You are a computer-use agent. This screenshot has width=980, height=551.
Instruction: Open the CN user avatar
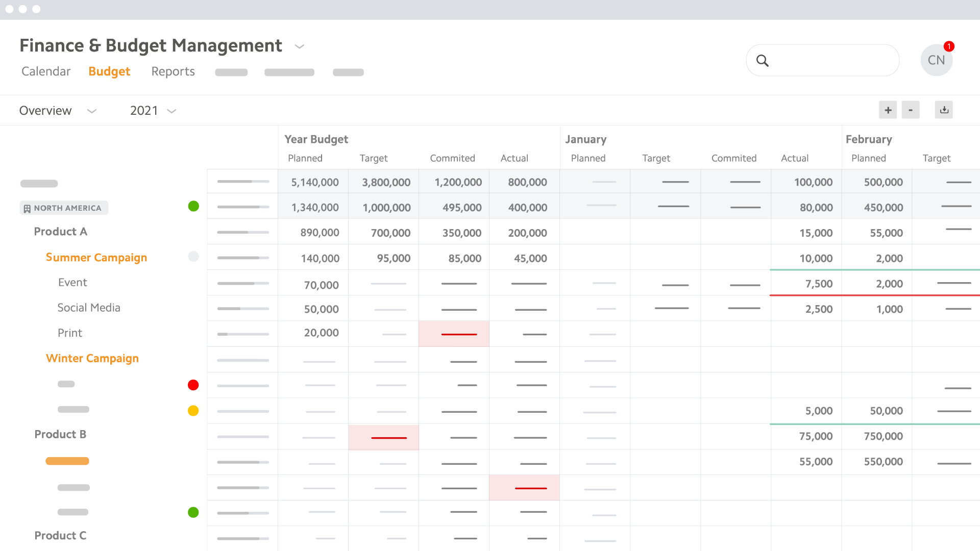936,60
